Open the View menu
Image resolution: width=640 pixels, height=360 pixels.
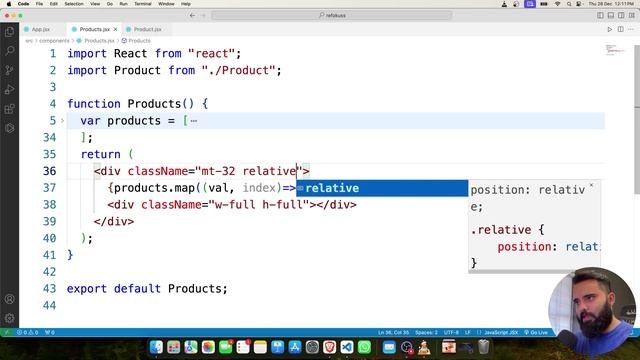(x=95, y=4)
